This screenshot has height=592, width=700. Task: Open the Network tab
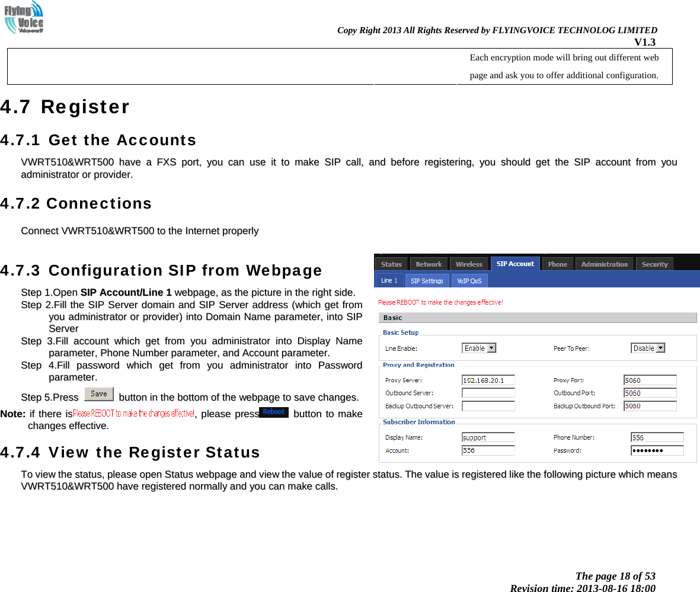pos(429,264)
